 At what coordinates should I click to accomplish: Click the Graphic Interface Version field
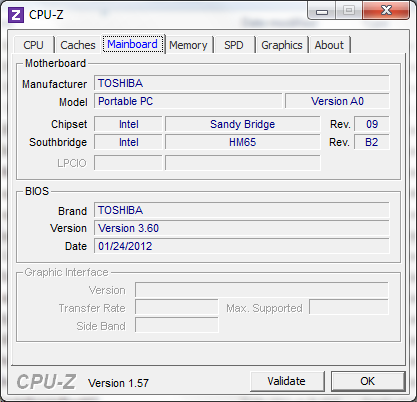[262, 290]
